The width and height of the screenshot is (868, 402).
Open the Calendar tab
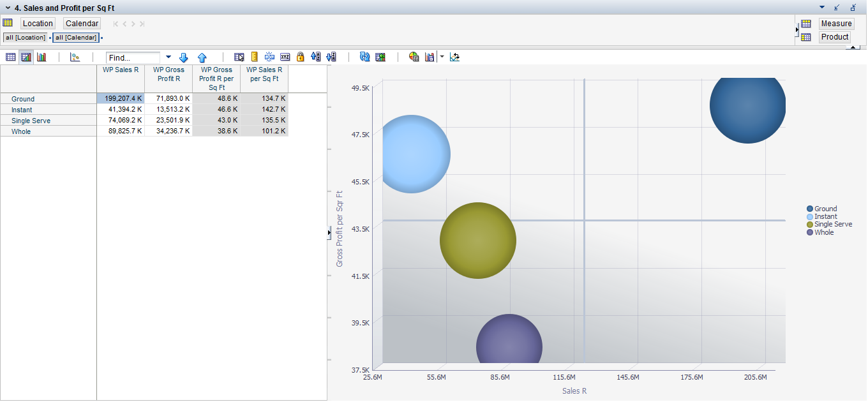pos(82,23)
